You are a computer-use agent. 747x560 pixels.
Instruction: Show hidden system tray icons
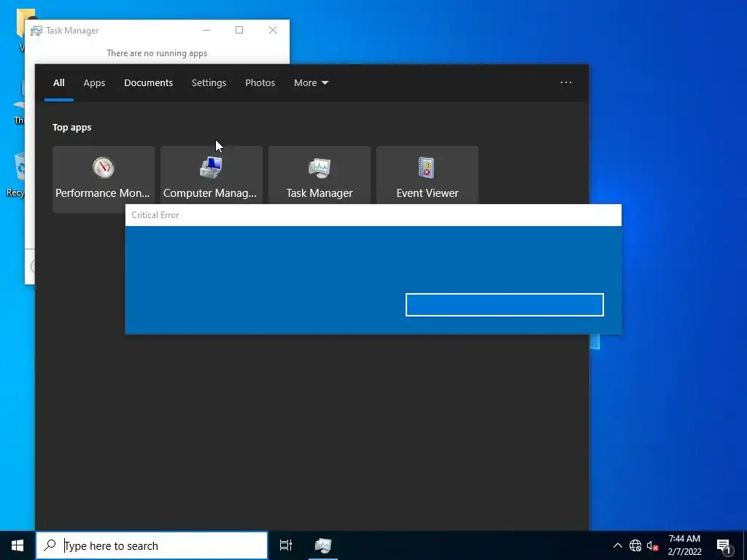(617, 545)
